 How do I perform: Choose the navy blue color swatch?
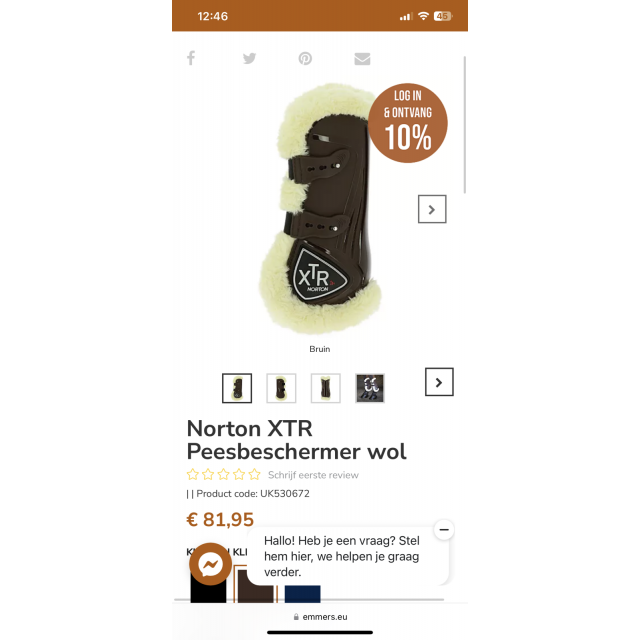302,593
